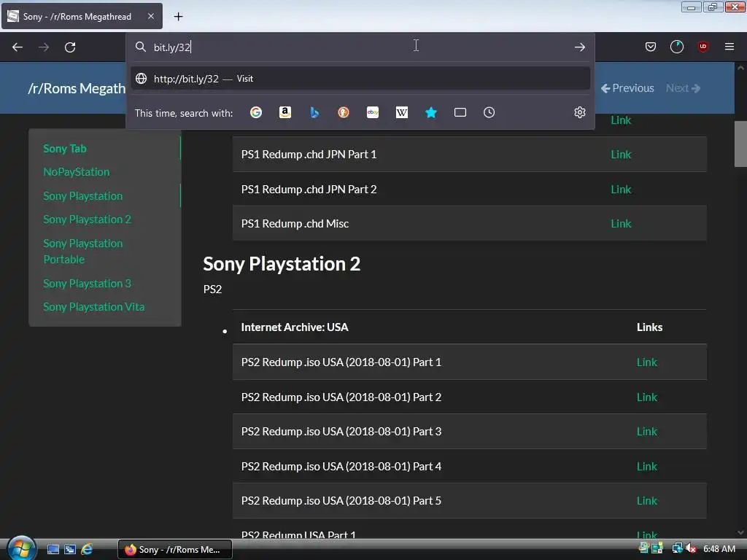This screenshot has height=560, width=747.
Task: Click the page vertical scrollbar thumb
Action: tap(740, 144)
